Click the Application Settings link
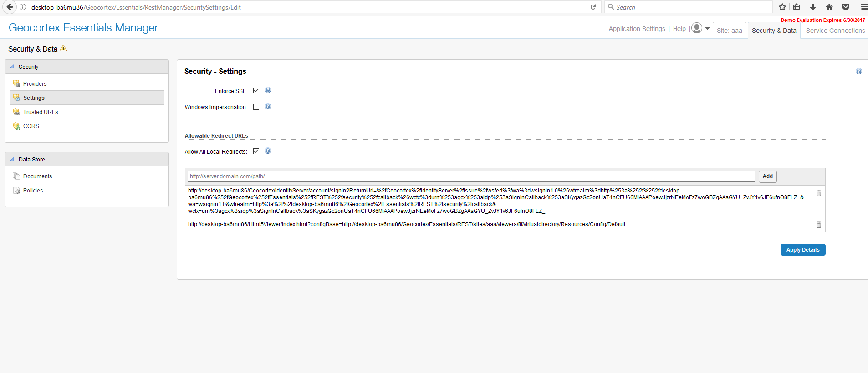 (637, 29)
